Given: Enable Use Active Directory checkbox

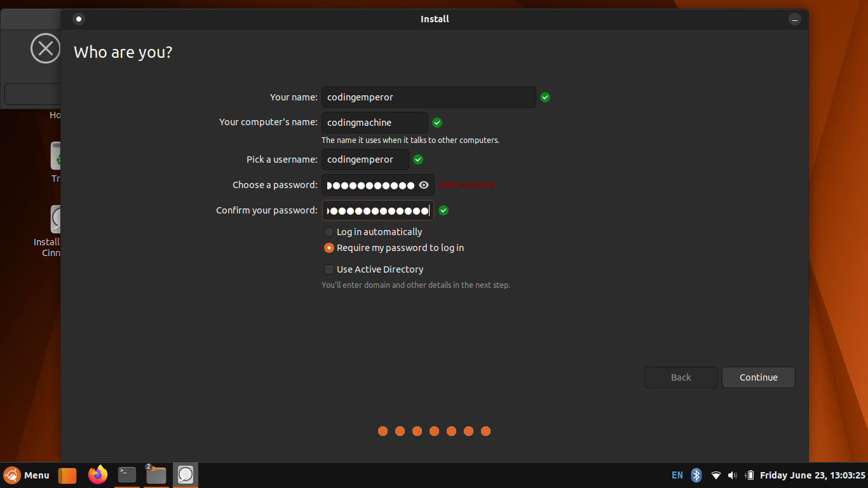Looking at the screenshot, I should click(x=374, y=269).
